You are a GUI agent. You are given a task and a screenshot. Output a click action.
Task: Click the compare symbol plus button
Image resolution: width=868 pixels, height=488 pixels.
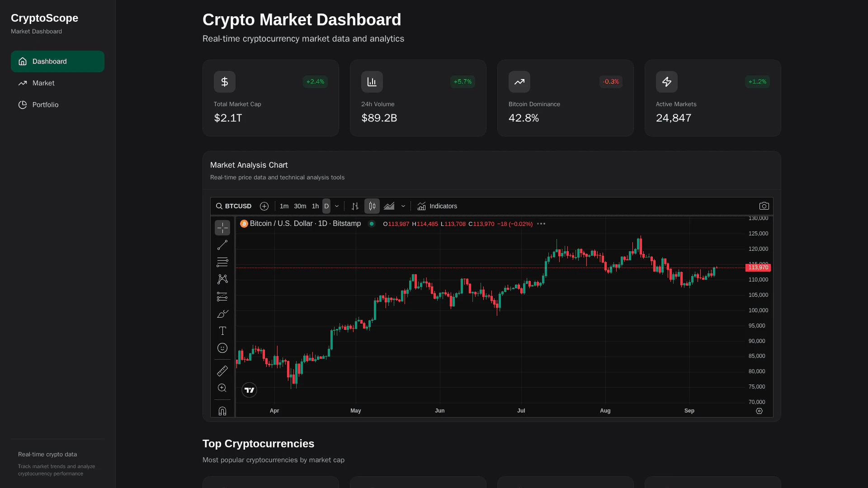coord(264,206)
